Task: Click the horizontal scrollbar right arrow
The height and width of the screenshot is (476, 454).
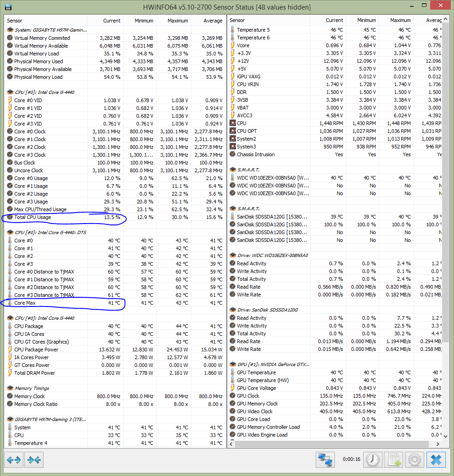Action: point(438,444)
